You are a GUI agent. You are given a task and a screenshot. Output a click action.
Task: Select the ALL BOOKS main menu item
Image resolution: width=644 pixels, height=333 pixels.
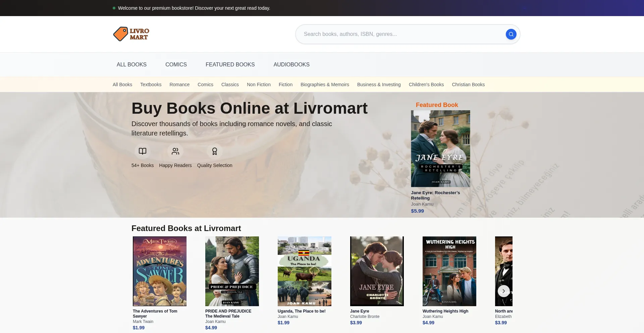point(131,64)
